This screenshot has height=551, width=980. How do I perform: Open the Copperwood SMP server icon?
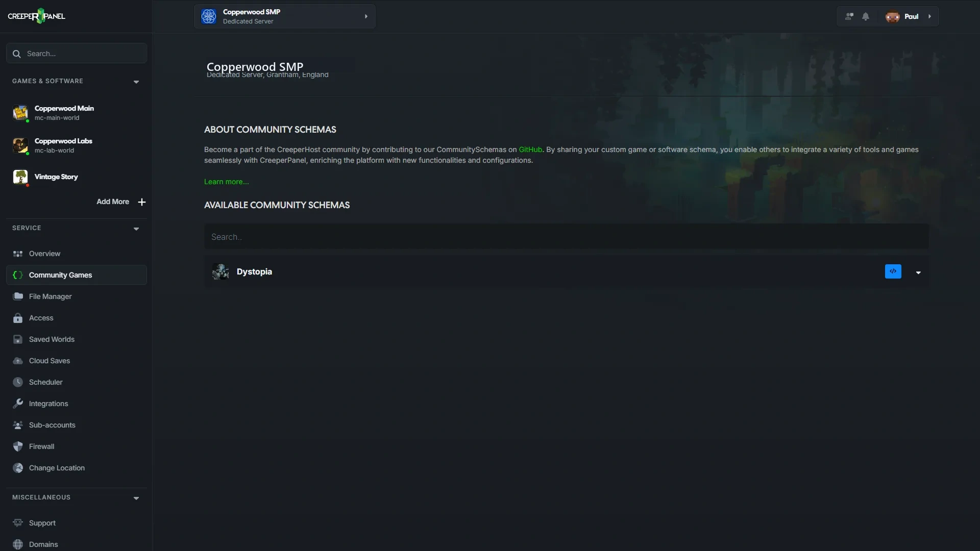[x=209, y=16]
